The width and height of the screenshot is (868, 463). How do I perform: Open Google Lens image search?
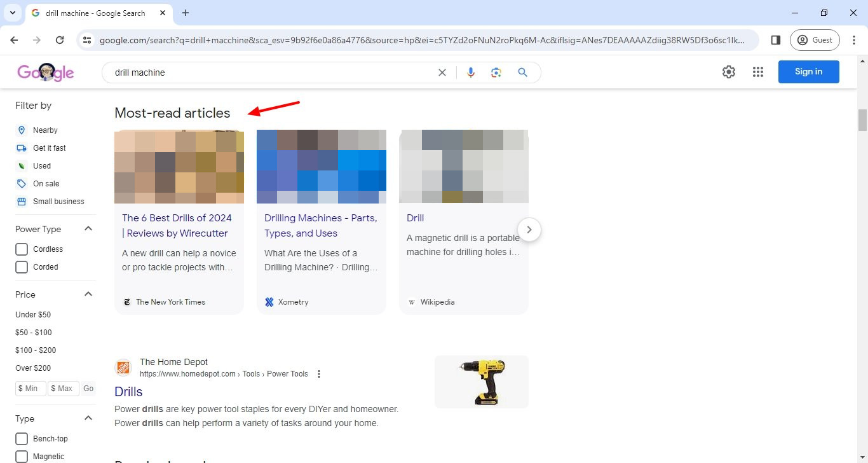tap(496, 72)
